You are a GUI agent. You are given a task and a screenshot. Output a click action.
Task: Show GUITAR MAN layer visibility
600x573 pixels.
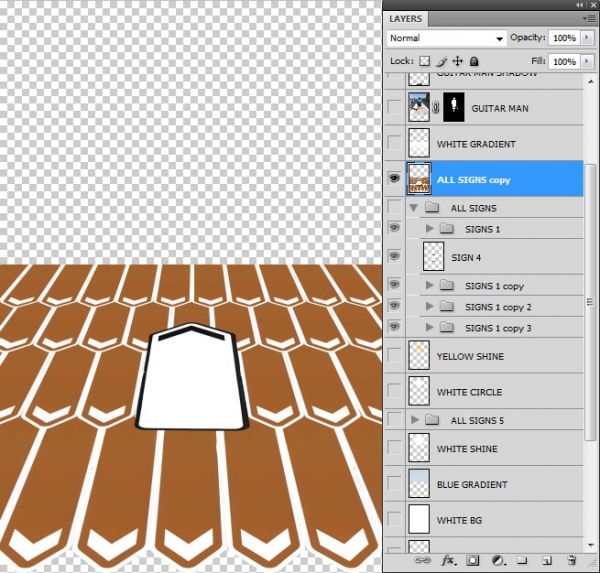point(394,107)
